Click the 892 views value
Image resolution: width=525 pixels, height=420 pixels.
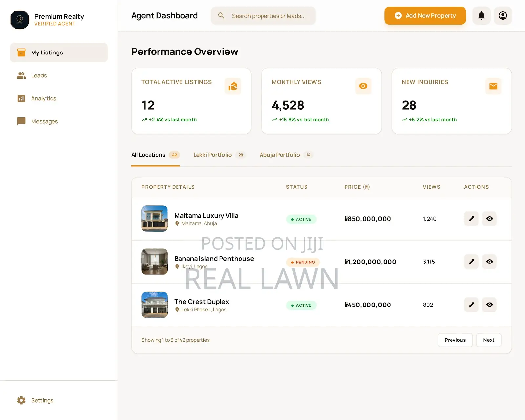[x=428, y=305]
